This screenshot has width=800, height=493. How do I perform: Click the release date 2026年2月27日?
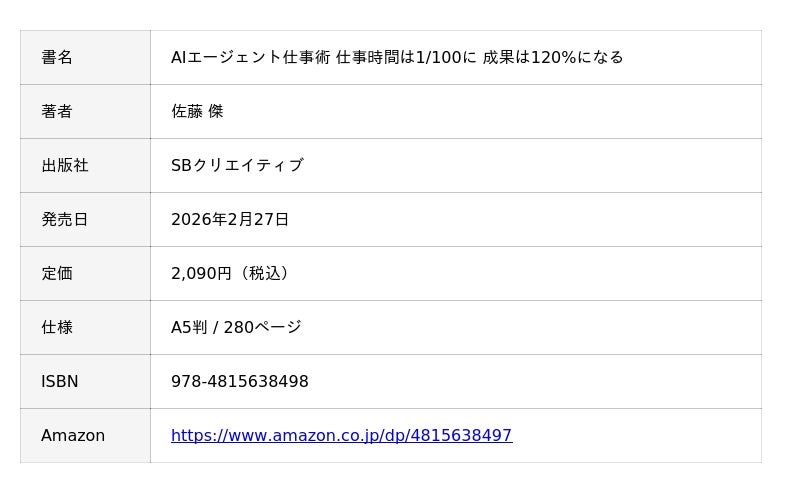pyautogui.click(x=230, y=220)
